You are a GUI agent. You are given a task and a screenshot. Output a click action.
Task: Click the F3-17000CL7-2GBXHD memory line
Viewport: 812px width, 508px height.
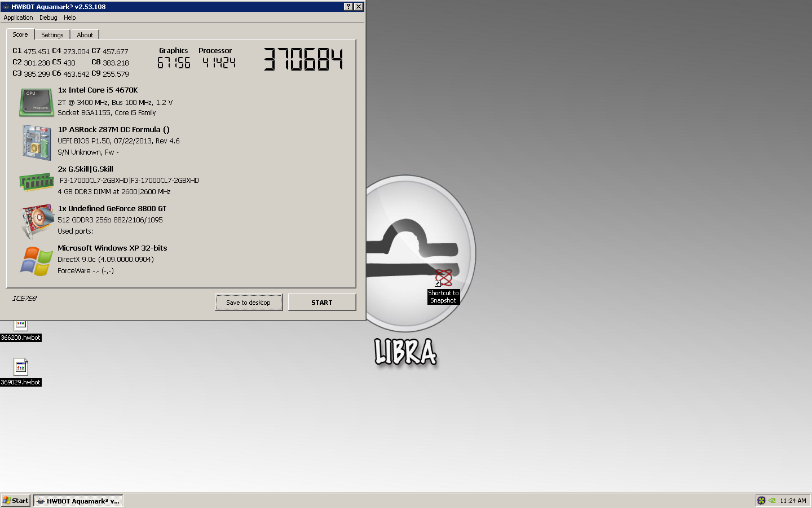tap(130, 181)
